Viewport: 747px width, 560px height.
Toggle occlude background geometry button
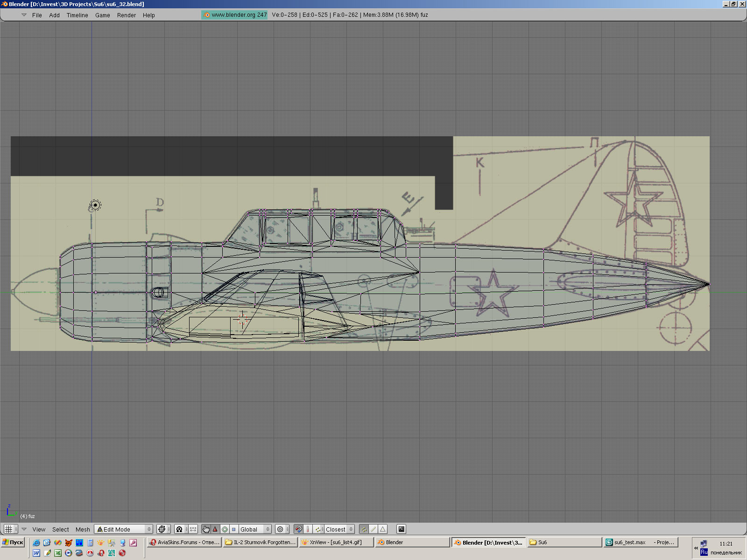401,529
